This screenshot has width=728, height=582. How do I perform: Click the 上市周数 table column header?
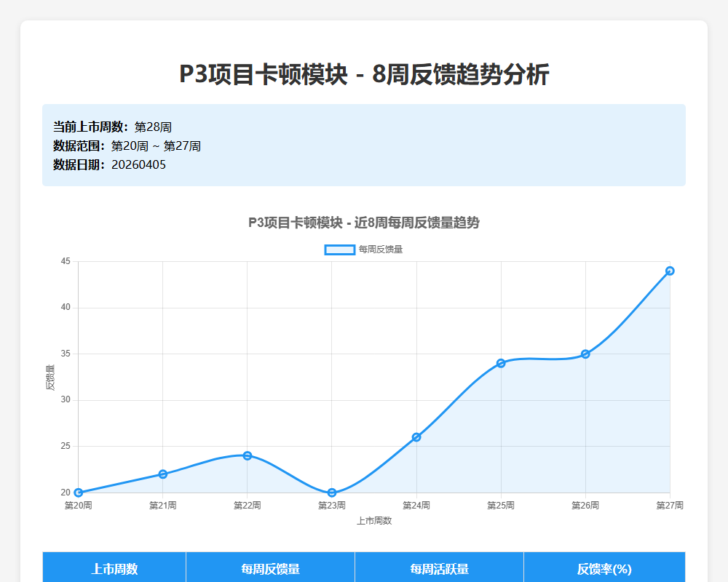[x=114, y=568]
